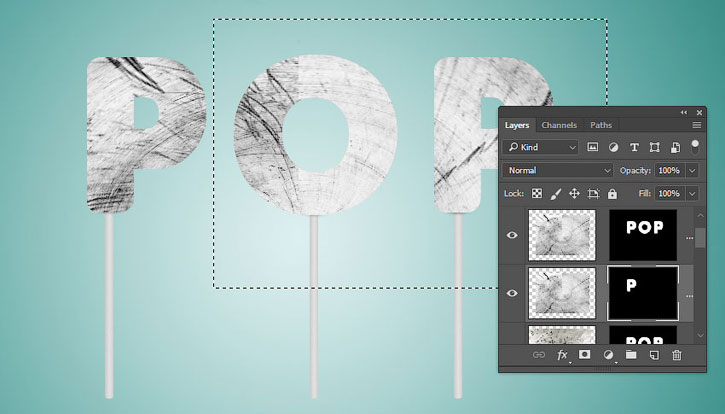Expand the Fill slider arrow
The width and height of the screenshot is (725, 414).
coord(692,193)
